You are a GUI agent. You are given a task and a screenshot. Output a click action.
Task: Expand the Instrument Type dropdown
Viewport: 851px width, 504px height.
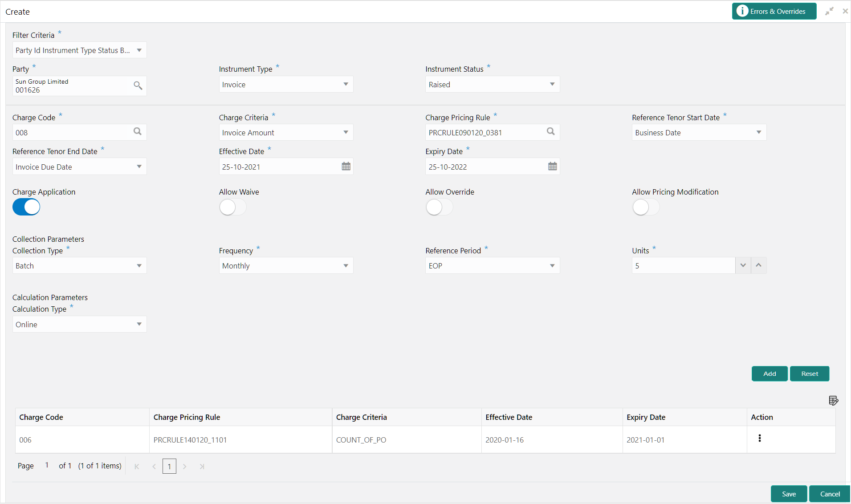coord(286,85)
